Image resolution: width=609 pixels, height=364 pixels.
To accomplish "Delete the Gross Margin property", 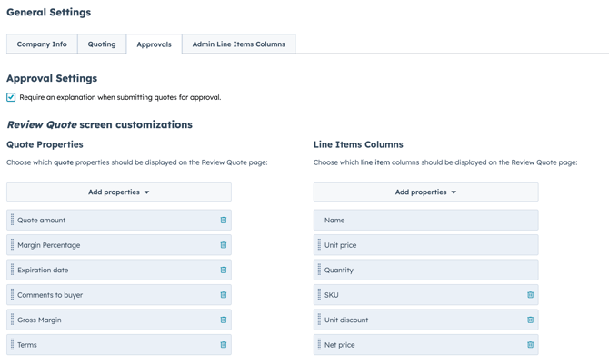I will tap(223, 320).
